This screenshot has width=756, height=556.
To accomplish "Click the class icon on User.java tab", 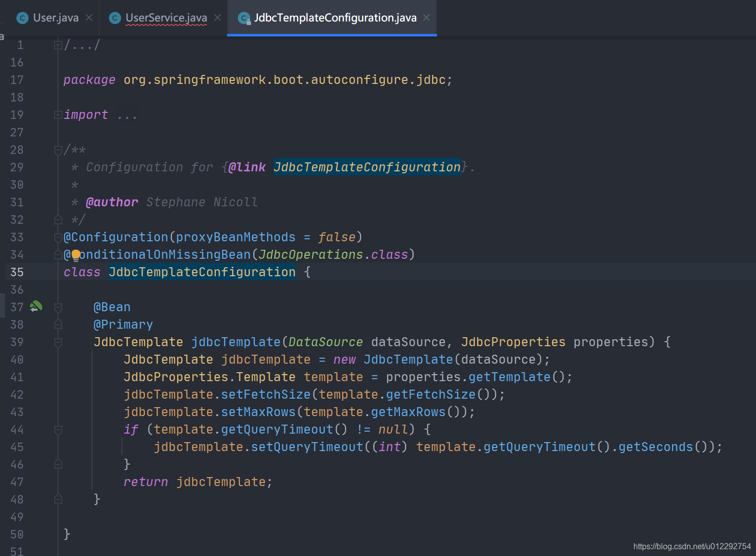I will pyautogui.click(x=22, y=18).
